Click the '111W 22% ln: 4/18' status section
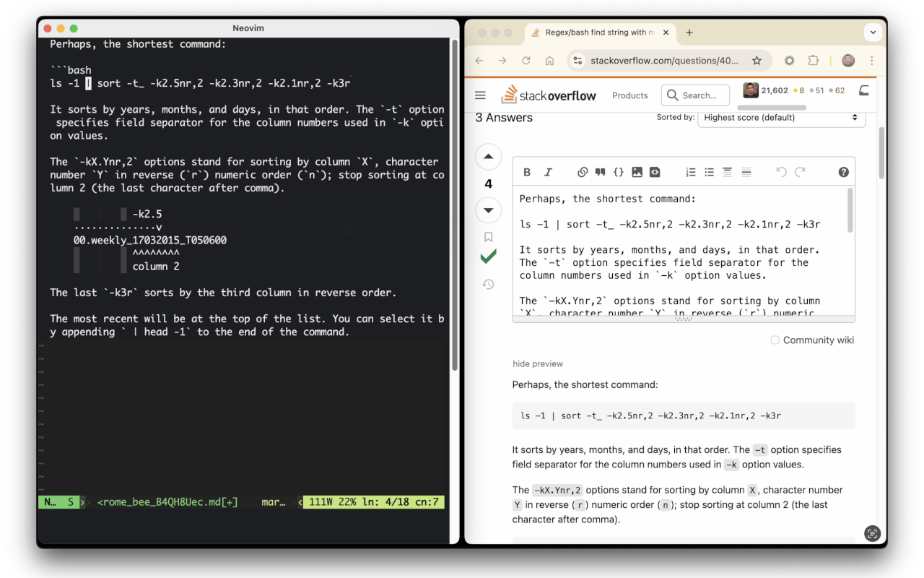Viewport: 924px width, 578px height. 372,501
